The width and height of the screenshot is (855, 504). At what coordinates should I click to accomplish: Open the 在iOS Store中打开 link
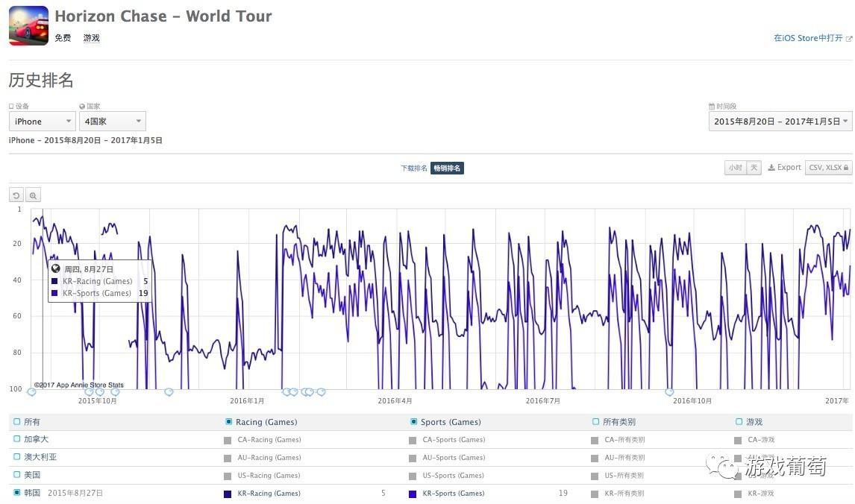pyautogui.click(x=808, y=38)
